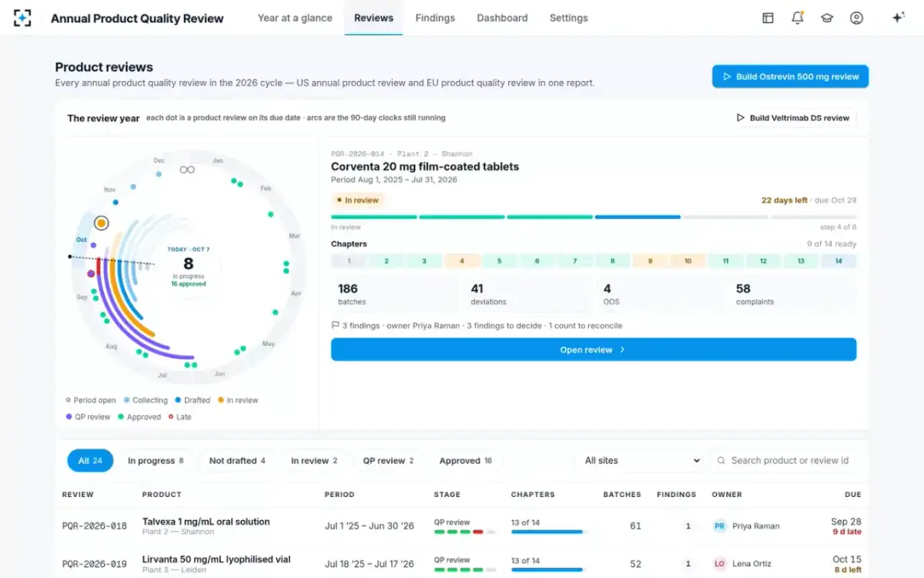924x578 pixels.
Task: Click the search magnifier icon
Action: coord(721,461)
